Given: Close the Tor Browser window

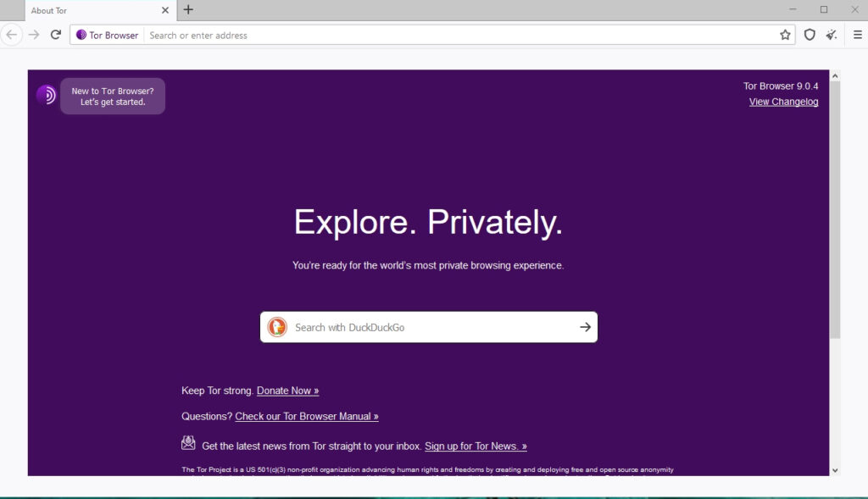Looking at the screenshot, I should [854, 9].
